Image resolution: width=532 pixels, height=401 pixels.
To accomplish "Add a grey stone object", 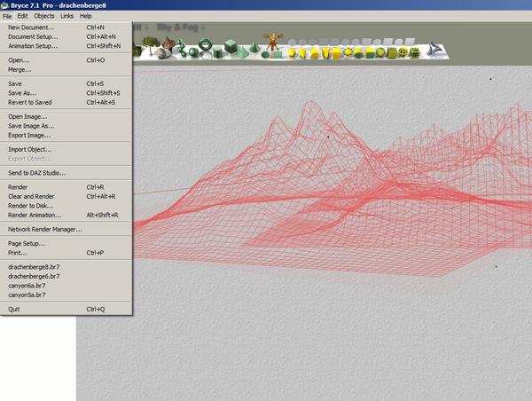I will [x=163, y=52].
